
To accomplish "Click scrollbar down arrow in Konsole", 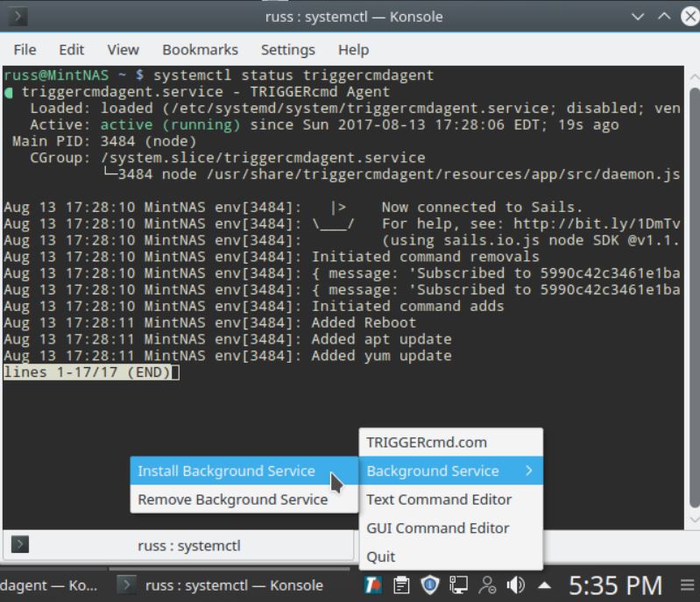I will 694,520.
